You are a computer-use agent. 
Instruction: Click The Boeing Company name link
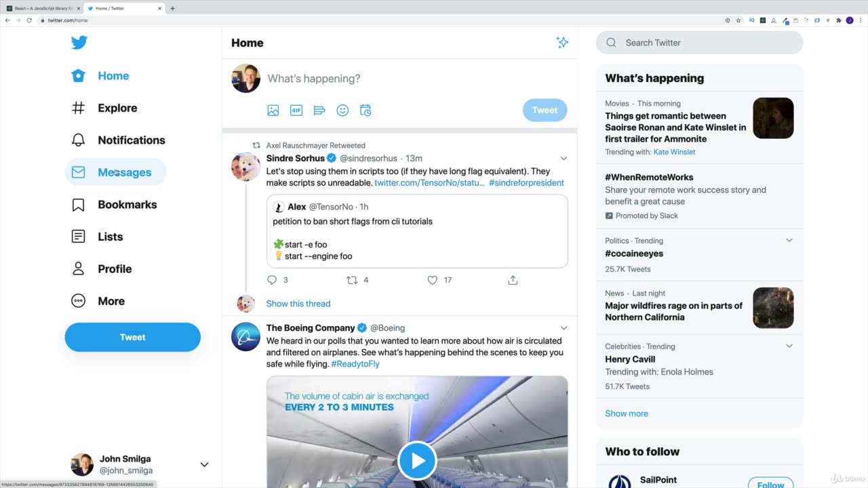point(311,328)
